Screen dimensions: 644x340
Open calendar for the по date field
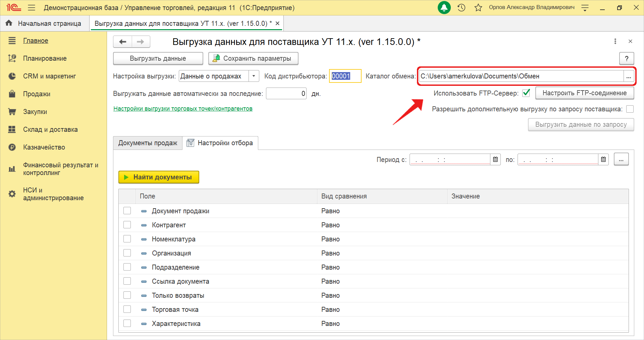point(603,159)
